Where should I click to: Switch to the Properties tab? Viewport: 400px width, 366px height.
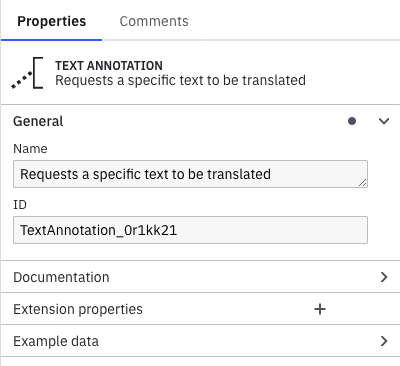(x=52, y=21)
